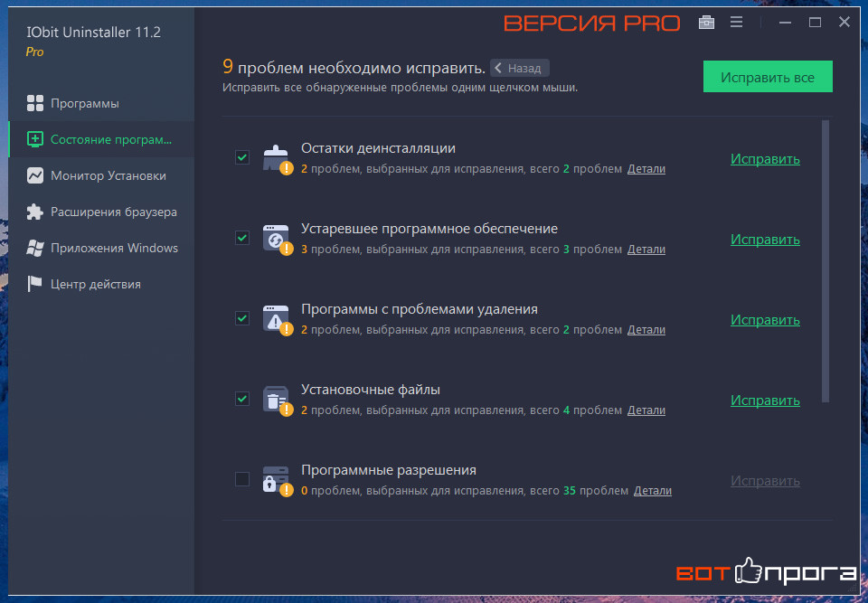868x603 pixels.
Task: Click the Установочные файлы trash icon
Action: point(277,400)
